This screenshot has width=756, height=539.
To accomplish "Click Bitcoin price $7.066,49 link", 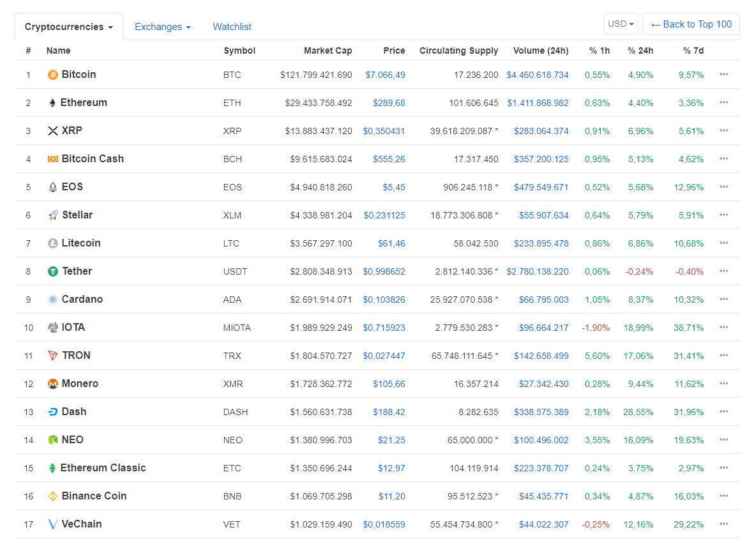I will [385, 75].
